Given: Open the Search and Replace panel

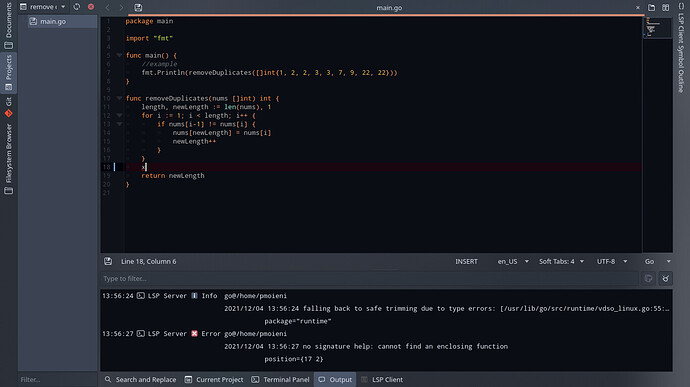Looking at the screenshot, I should click(x=140, y=380).
